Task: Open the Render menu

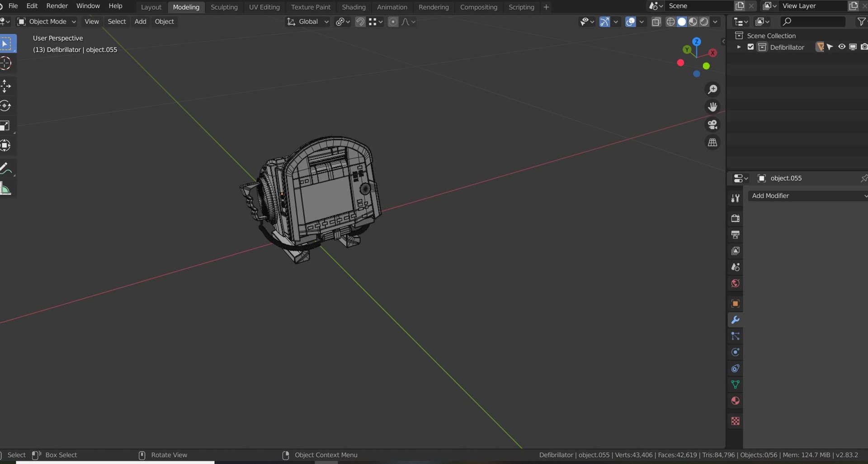Action: (x=57, y=6)
